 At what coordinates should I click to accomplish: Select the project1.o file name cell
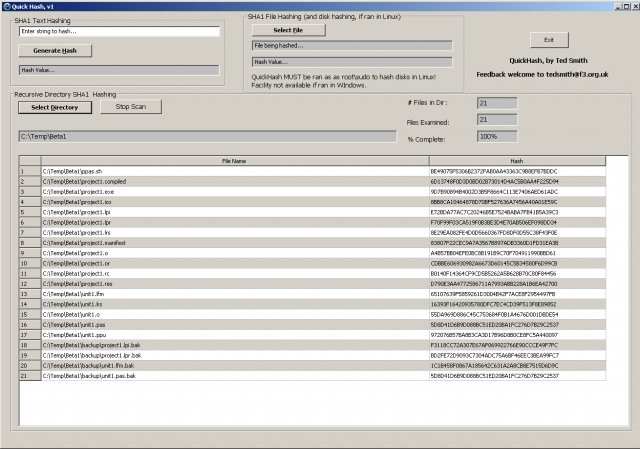pos(235,253)
